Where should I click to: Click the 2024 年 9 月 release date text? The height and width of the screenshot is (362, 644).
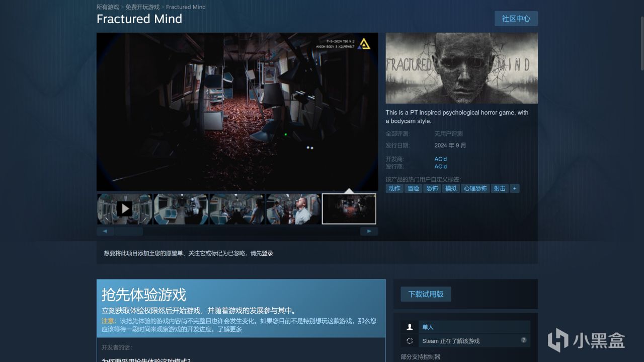(x=450, y=146)
